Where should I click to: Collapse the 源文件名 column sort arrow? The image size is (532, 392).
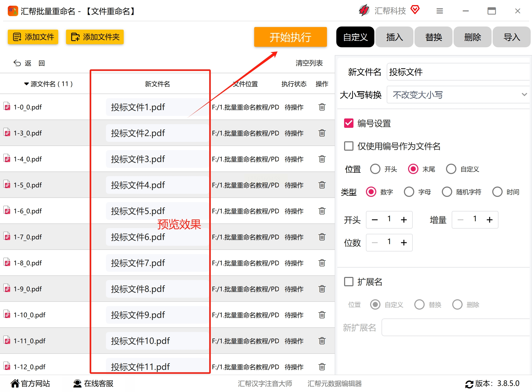26,84
